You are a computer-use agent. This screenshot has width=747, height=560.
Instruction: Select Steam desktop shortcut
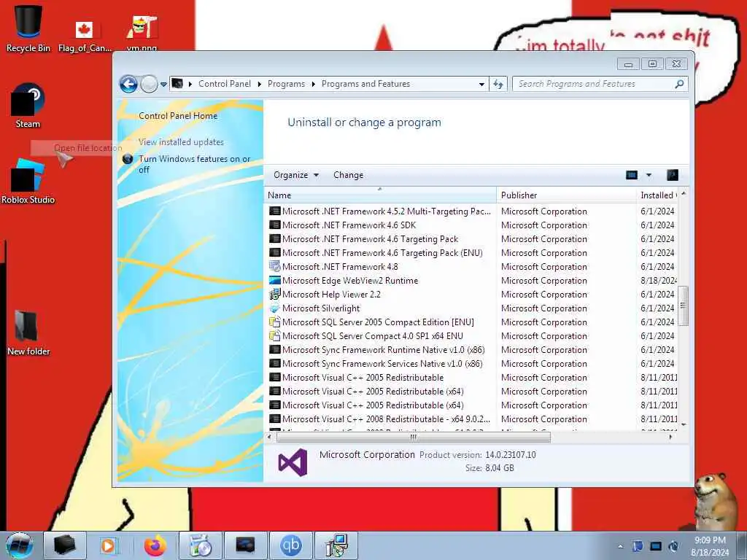(28, 106)
